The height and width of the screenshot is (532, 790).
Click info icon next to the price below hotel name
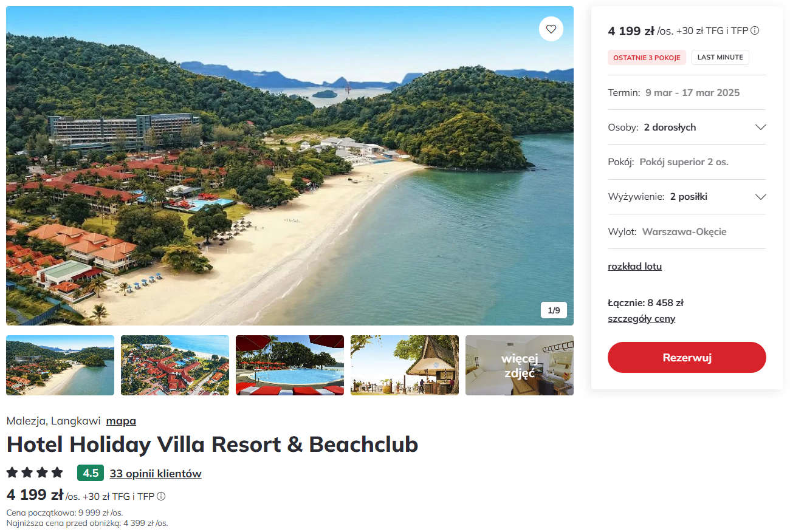point(161,496)
